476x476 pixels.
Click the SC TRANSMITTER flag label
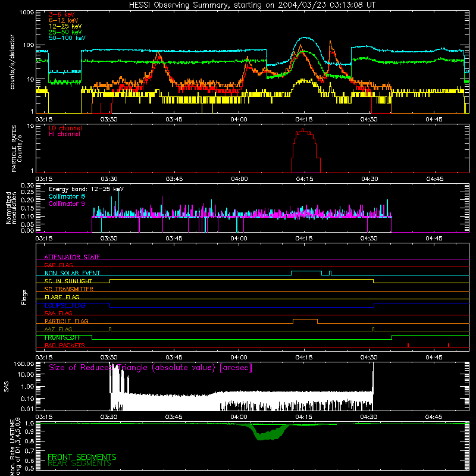pos(69,289)
